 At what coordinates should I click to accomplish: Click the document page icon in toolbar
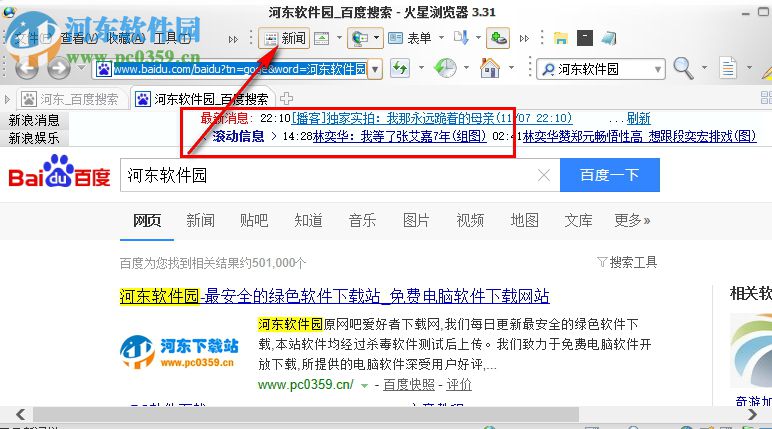click(x=728, y=68)
